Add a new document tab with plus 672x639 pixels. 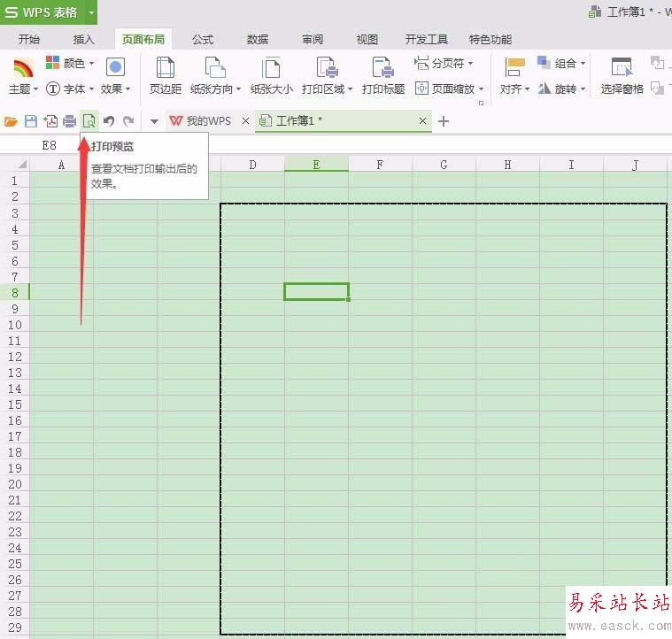click(444, 121)
